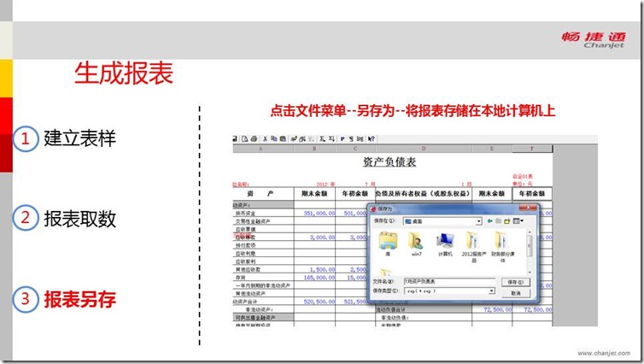Select column B header in spreadsheet
Viewport: 644px width, 364px height.
coord(314,149)
